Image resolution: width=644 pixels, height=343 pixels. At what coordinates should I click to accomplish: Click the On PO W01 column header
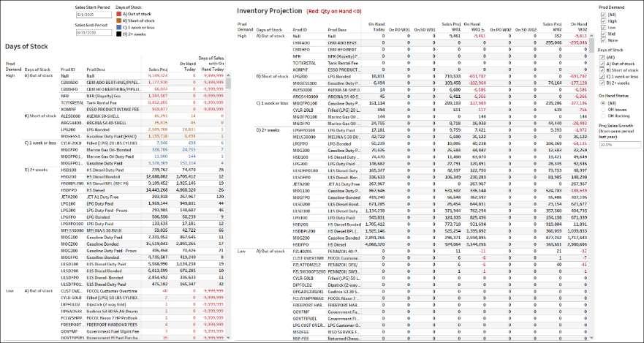pyautogui.click(x=400, y=29)
